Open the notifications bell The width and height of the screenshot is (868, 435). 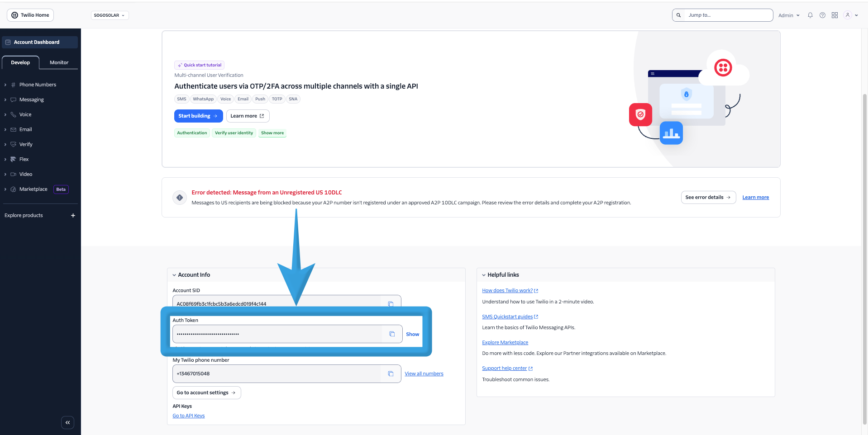[810, 15]
